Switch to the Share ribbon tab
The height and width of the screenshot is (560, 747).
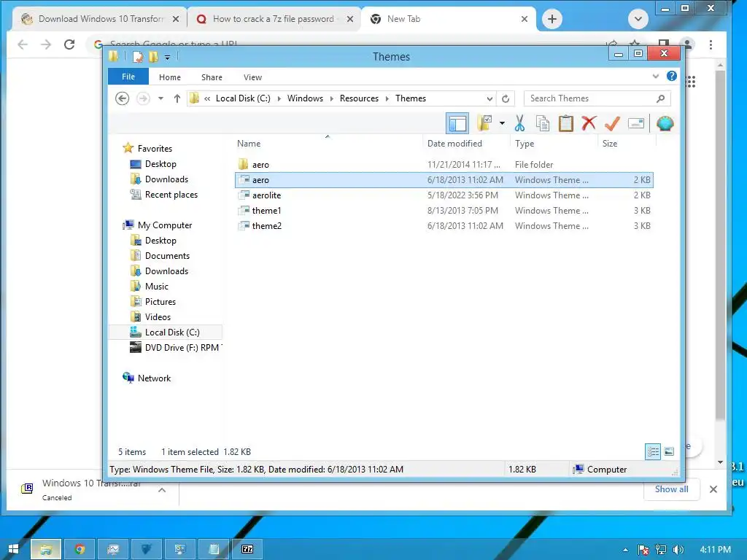coord(212,77)
